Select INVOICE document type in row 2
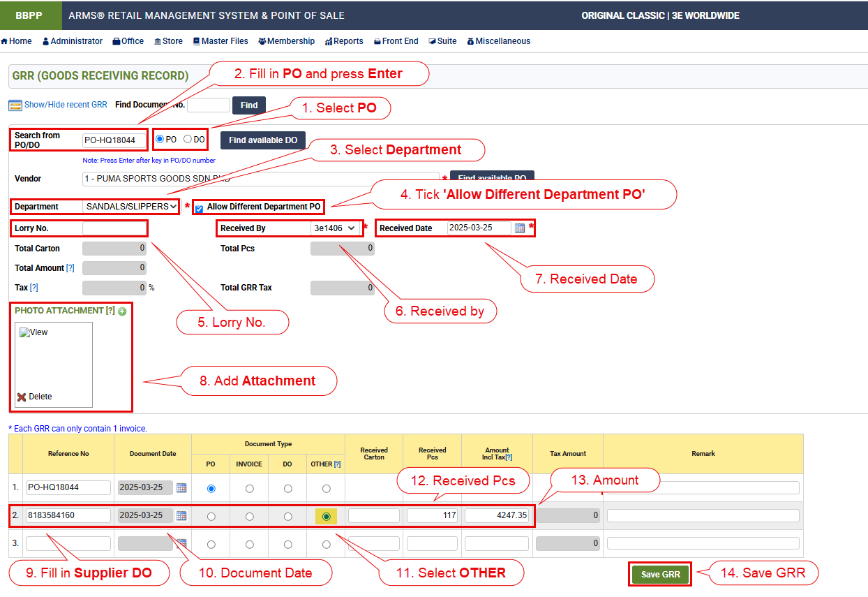This screenshot has width=868, height=597. click(x=250, y=517)
